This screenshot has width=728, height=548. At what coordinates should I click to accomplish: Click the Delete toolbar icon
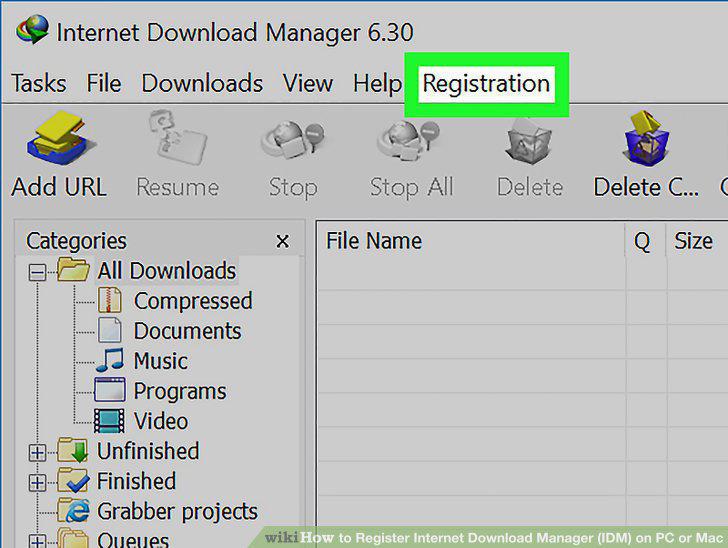pyautogui.click(x=529, y=141)
